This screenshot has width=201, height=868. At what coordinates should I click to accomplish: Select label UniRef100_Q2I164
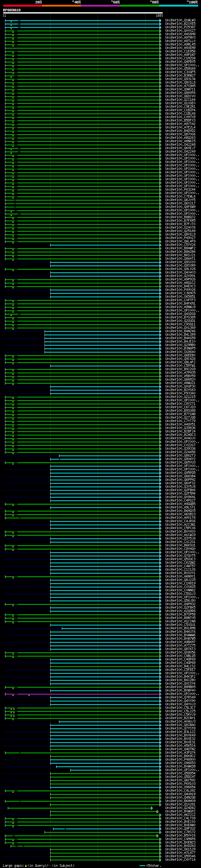(x=180, y=100)
